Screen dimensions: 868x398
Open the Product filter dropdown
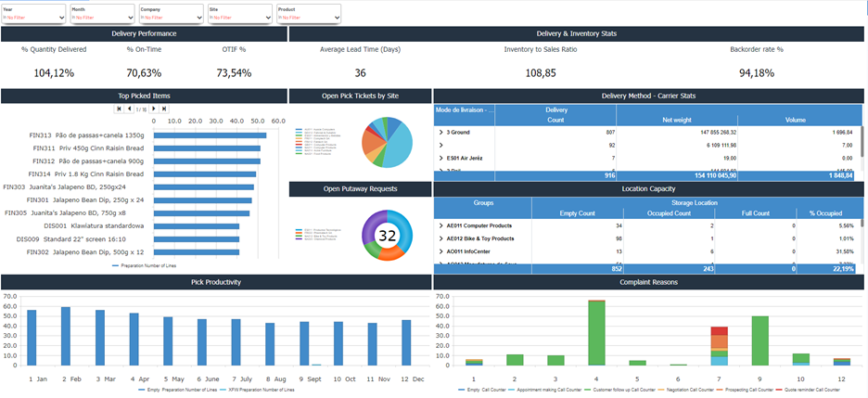[x=308, y=17]
